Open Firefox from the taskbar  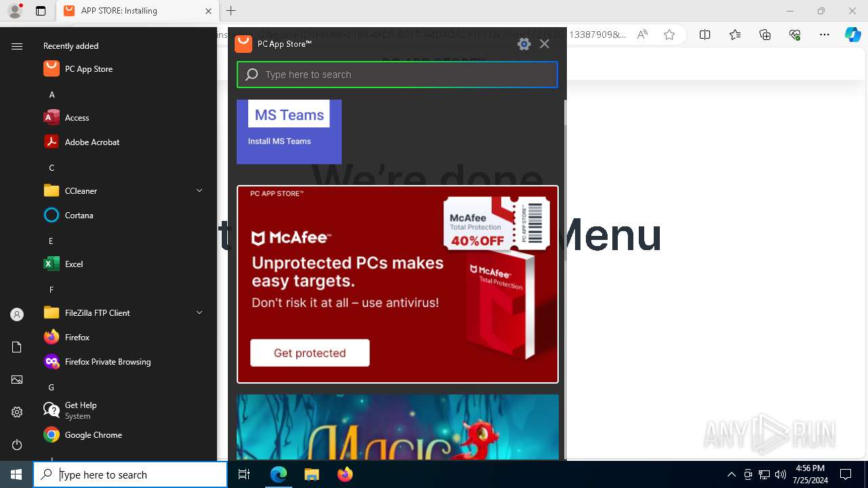pos(344,474)
